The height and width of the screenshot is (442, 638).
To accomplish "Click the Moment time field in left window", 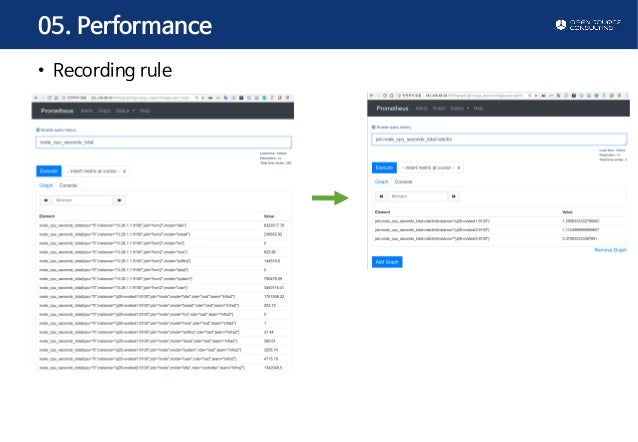I will coord(83,200).
